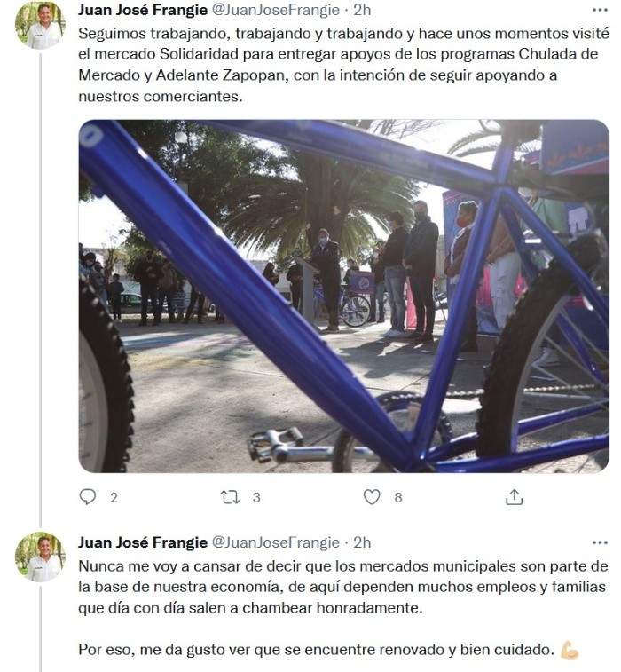Image resolution: width=621 pixels, height=672 pixels.
Task: Like the first tweet with heart icon
Action: [372, 497]
